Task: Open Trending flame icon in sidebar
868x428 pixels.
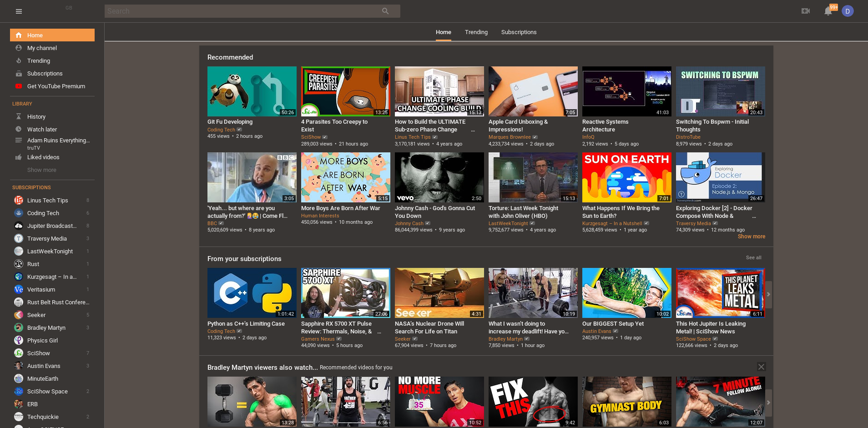Action: pyautogui.click(x=19, y=60)
